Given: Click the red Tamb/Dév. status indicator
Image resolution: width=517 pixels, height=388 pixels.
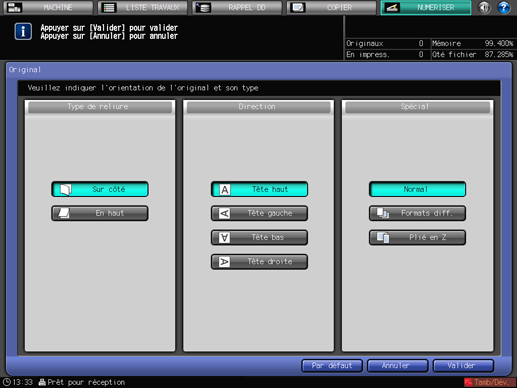Looking at the screenshot, I should 489,382.
